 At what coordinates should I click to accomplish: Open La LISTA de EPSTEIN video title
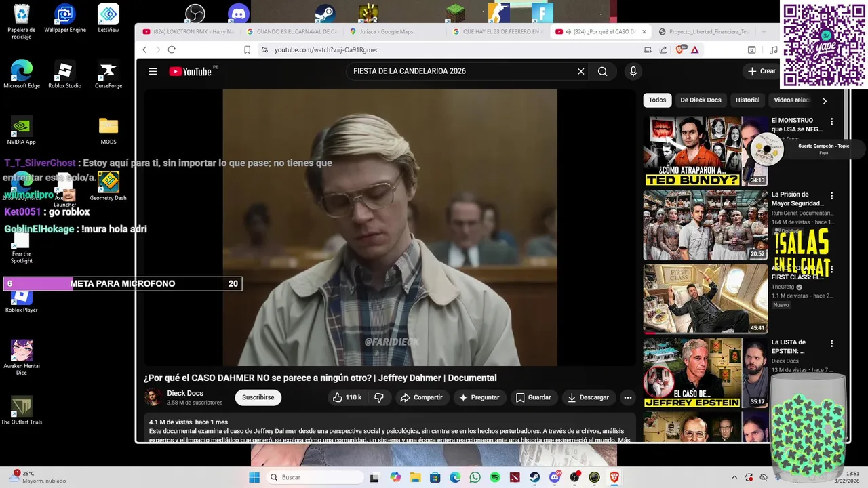click(789, 347)
